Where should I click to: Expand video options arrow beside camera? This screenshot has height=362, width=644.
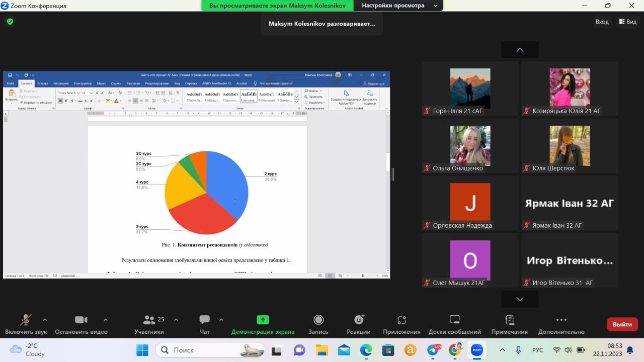point(106,319)
